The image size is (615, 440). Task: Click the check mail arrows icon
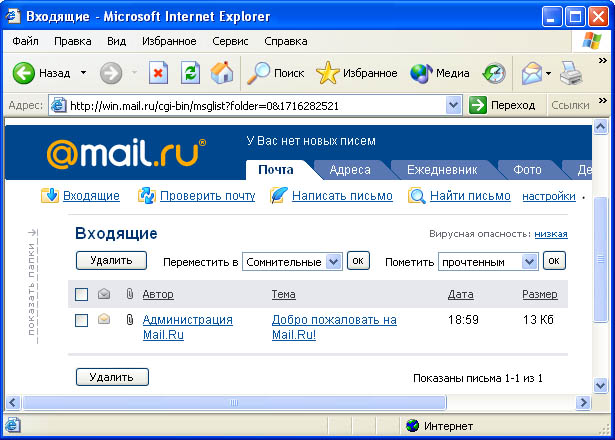(147, 195)
